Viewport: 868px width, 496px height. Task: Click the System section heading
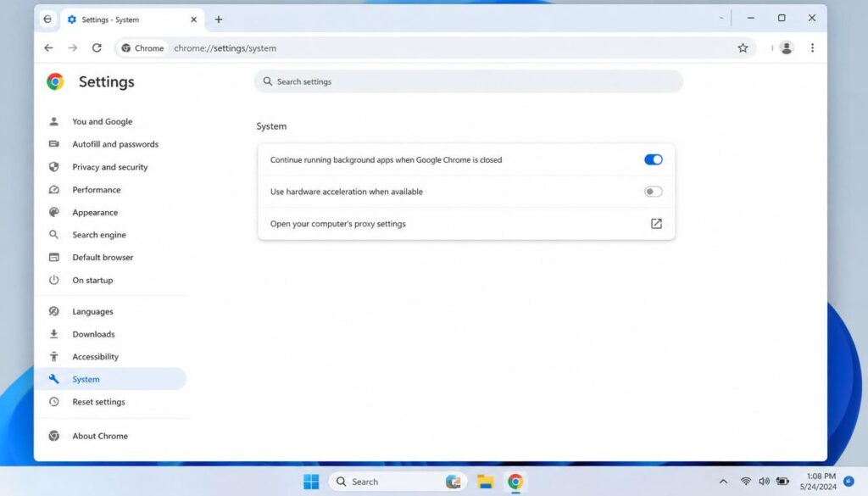[271, 126]
